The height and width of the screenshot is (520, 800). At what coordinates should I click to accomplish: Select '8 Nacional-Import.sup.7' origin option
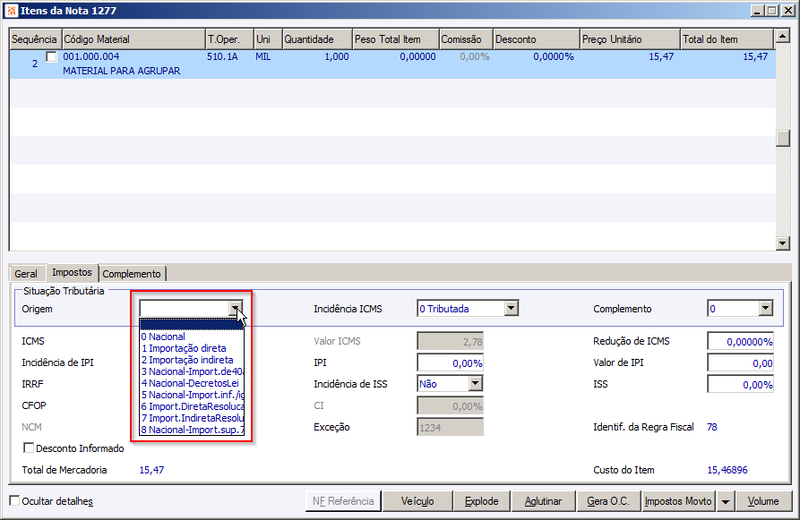pos(192,430)
